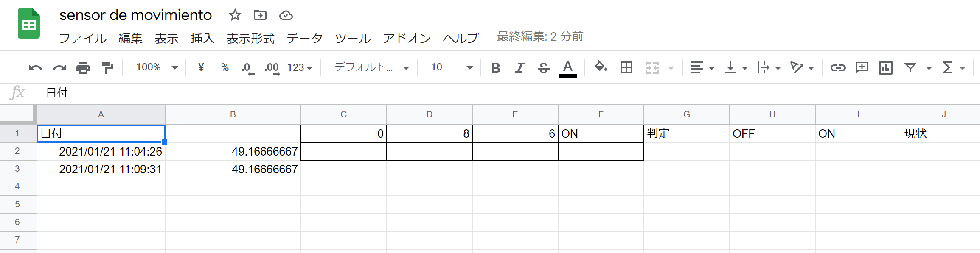Image resolution: width=980 pixels, height=253 pixels.
Task: Select the paint format roller icon
Action: (x=107, y=67)
